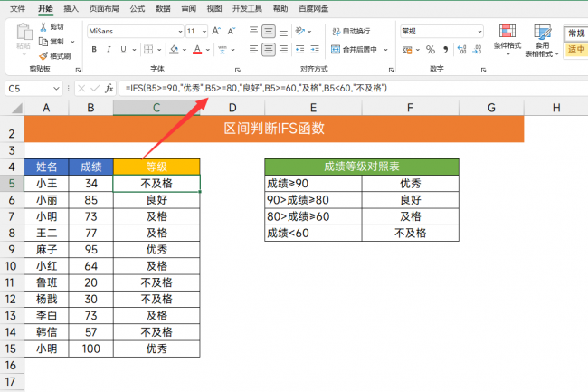Toggle Italic formatting

coord(109,49)
